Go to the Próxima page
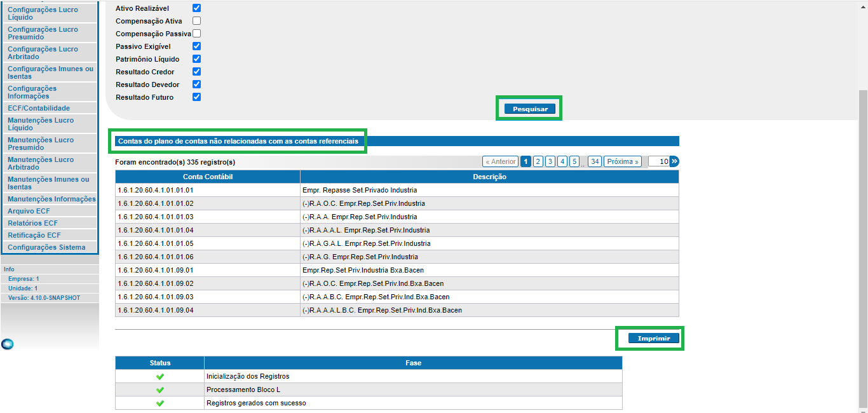Viewport: 868px width, 413px height. (x=622, y=161)
